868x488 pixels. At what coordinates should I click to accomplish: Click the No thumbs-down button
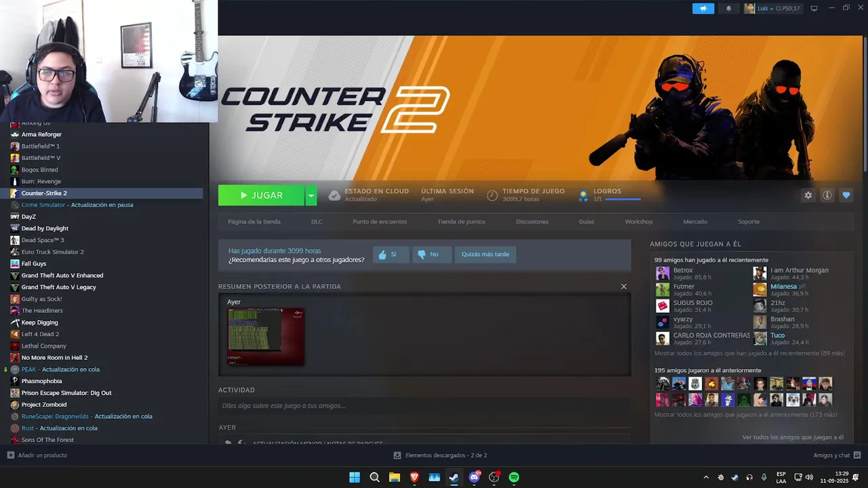tap(432, 254)
